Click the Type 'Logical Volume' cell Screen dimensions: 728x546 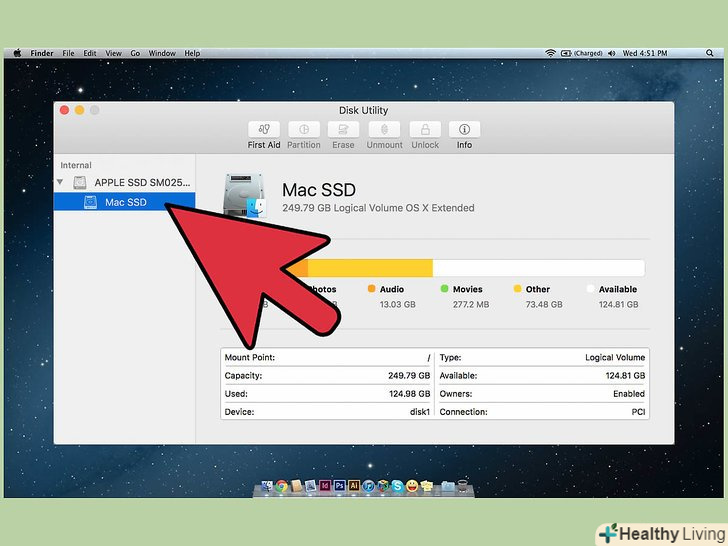pyautogui.click(x=615, y=358)
